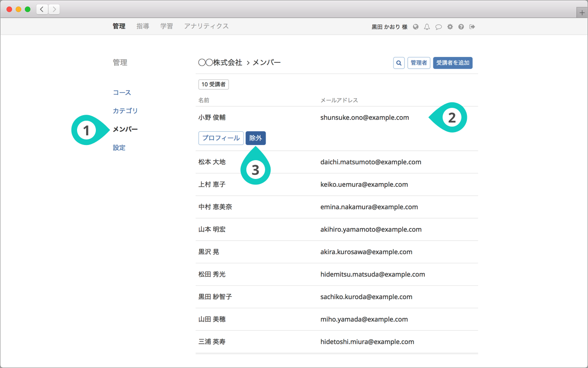This screenshot has width=588, height=368.
Task: Switch to the アナリティクス tab
Action: coord(206,26)
